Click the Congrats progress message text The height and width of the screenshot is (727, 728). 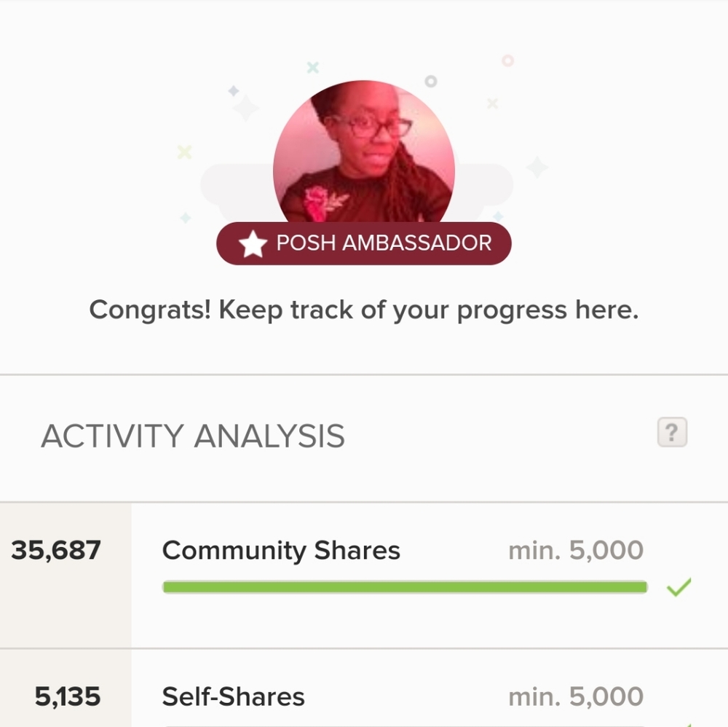coord(364,310)
